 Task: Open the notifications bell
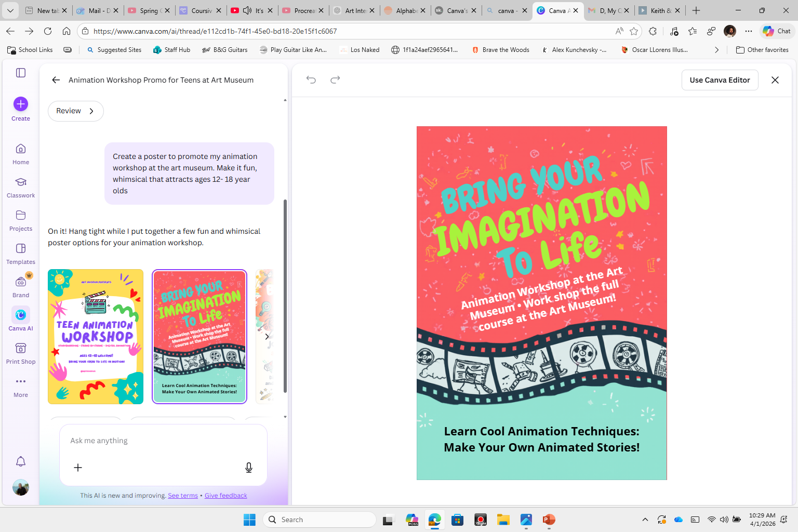[x=21, y=461]
